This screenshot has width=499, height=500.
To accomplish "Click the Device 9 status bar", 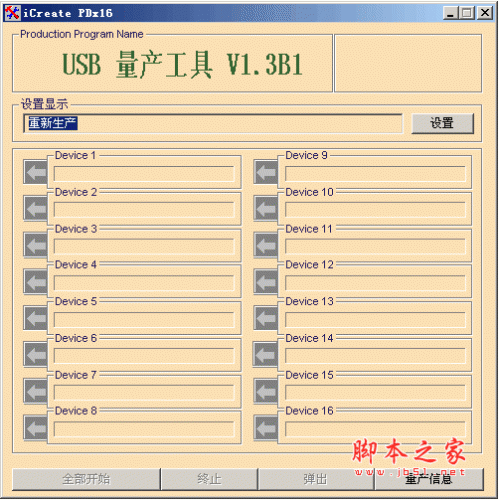I will click(375, 174).
